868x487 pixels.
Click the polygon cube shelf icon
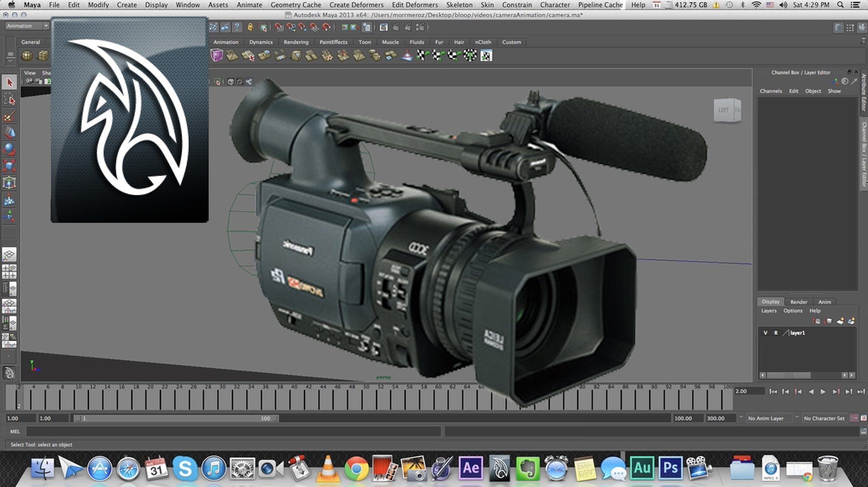(43, 56)
